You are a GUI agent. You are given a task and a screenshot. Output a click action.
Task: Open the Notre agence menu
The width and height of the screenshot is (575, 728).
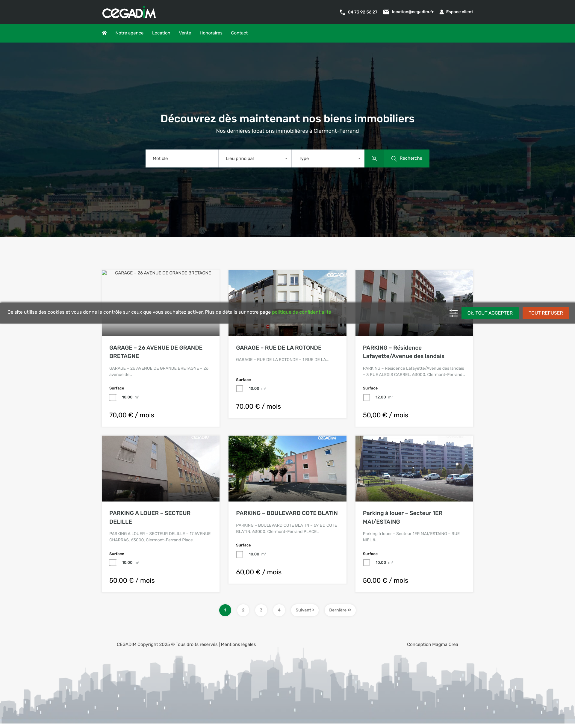pyautogui.click(x=129, y=33)
